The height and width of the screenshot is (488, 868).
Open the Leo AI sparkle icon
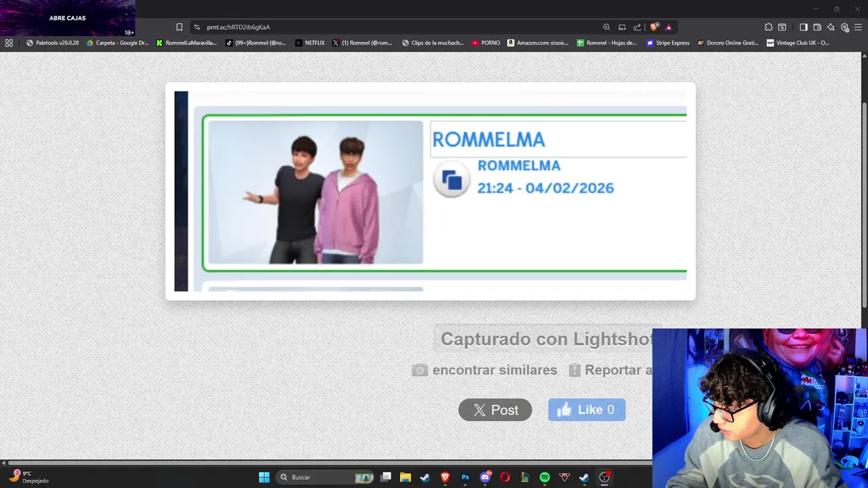pyautogui.click(x=831, y=27)
